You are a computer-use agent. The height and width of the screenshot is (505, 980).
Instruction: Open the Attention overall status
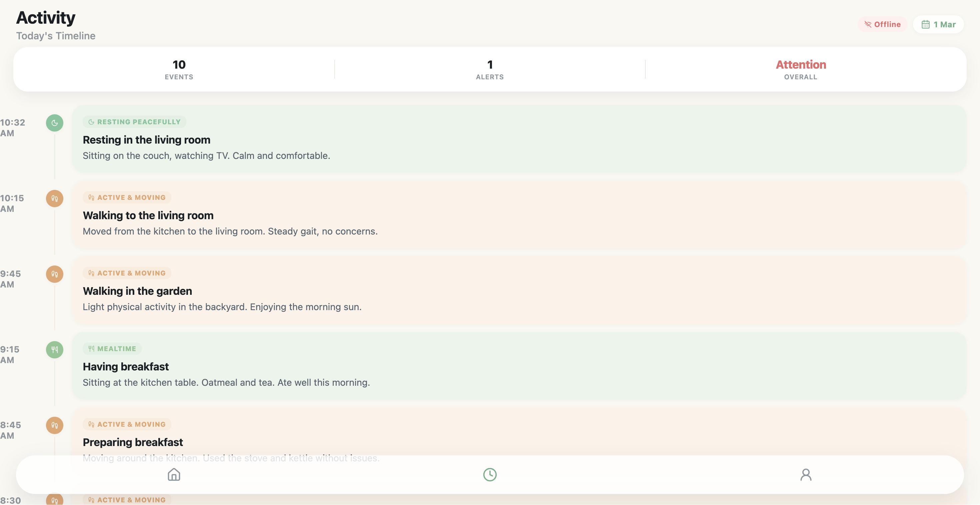(800, 69)
